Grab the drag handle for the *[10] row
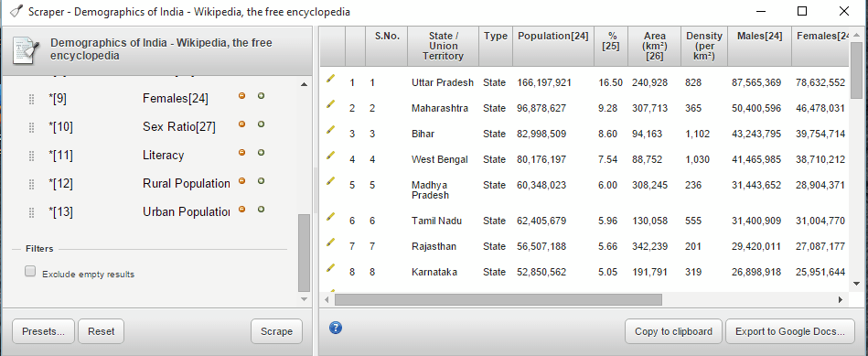 tap(31, 127)
